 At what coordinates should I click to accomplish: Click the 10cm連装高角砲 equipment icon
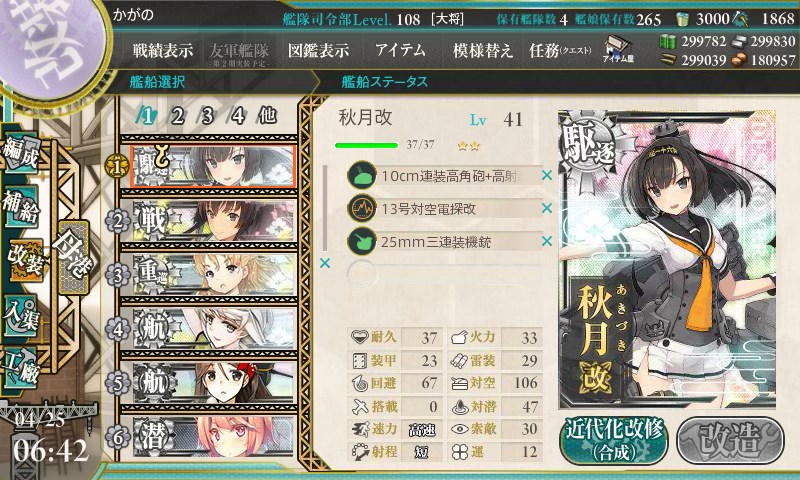361,175
